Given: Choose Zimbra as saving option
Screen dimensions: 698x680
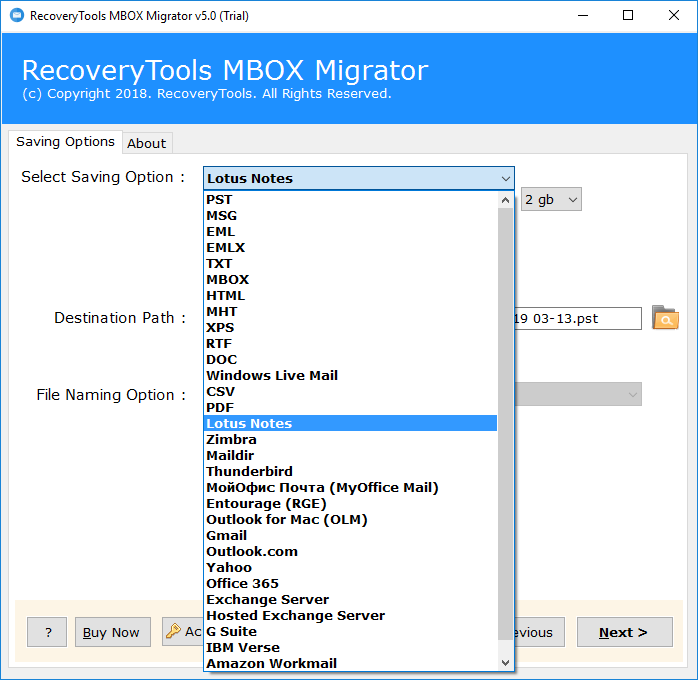Looking at the screenshot, I should 351,440.
